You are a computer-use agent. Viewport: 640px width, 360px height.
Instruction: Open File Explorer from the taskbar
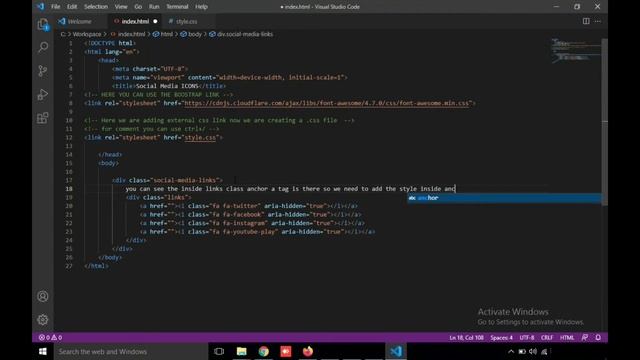click(x=242, y=351)
